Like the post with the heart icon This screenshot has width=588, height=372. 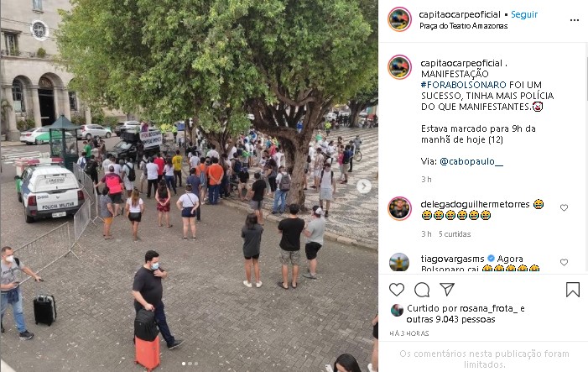[x=397, y=290]
